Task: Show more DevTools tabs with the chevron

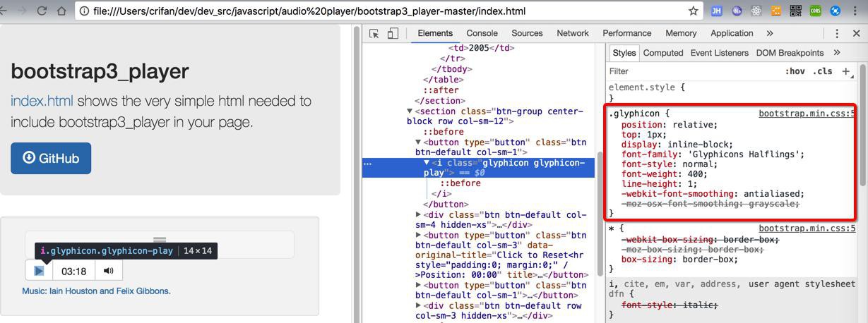Action: (x=769, y=33)
